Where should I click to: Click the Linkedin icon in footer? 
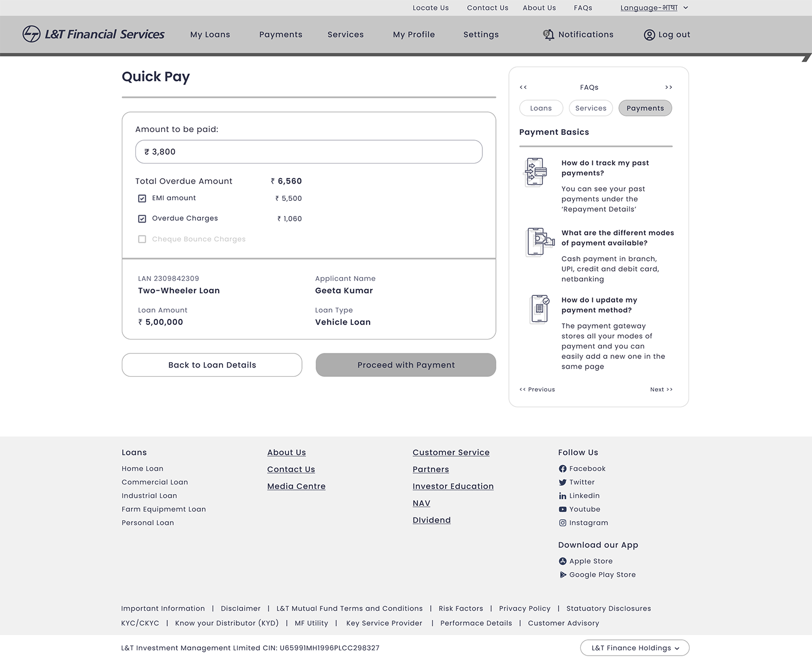click(562, 496)
